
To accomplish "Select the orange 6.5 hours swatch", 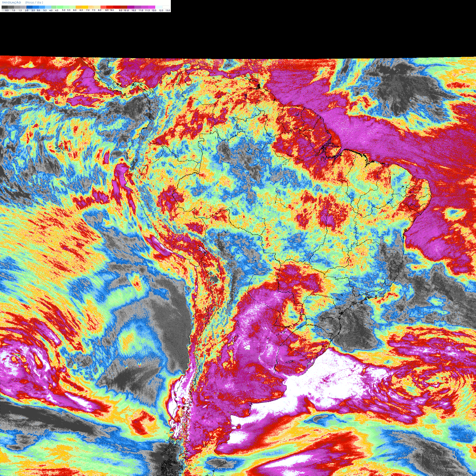I will pyautogui.click(x=79, y=7).
